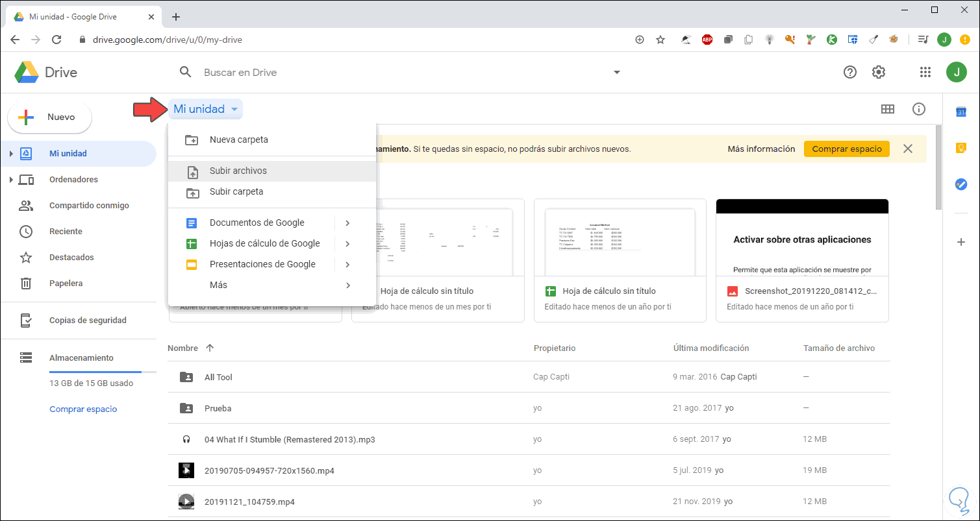Viewport: 980px width, 521px height.
Task: Open the AdBlock Plus extension
Action: [x=707, y=40]
